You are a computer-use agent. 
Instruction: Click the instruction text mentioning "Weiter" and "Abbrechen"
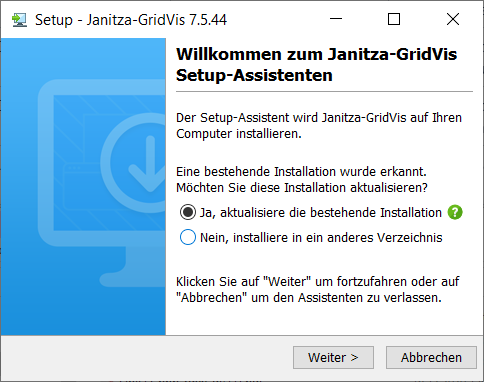click(x=317, y=290)
